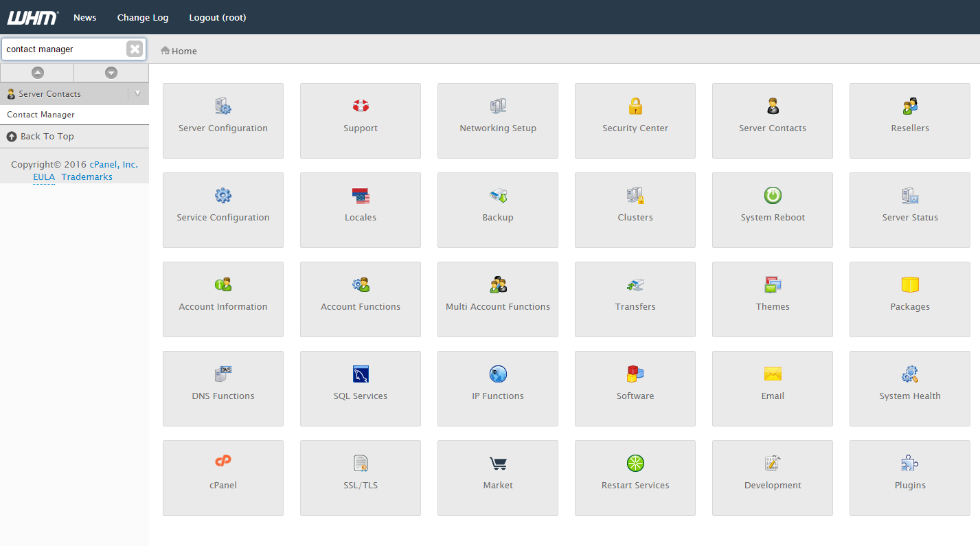
Task: Open the EULA link
Action: tap(44, 177)
